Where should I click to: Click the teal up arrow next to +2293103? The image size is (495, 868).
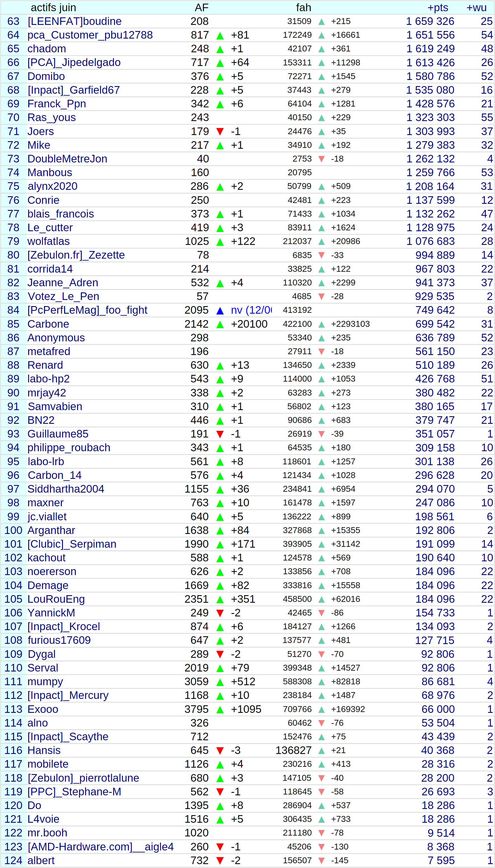click(x=321, y=325)
